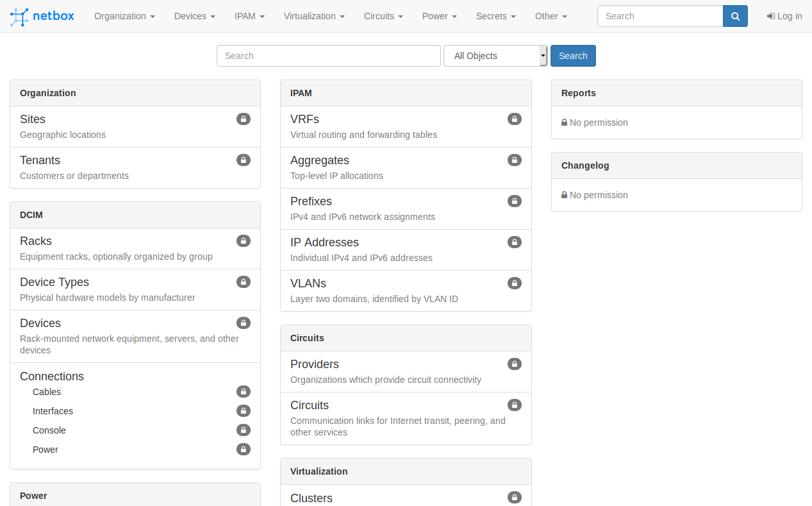Viewport: 812px width, 506px height.
Task: Open the Secrets menu
Action: [495, 16]
